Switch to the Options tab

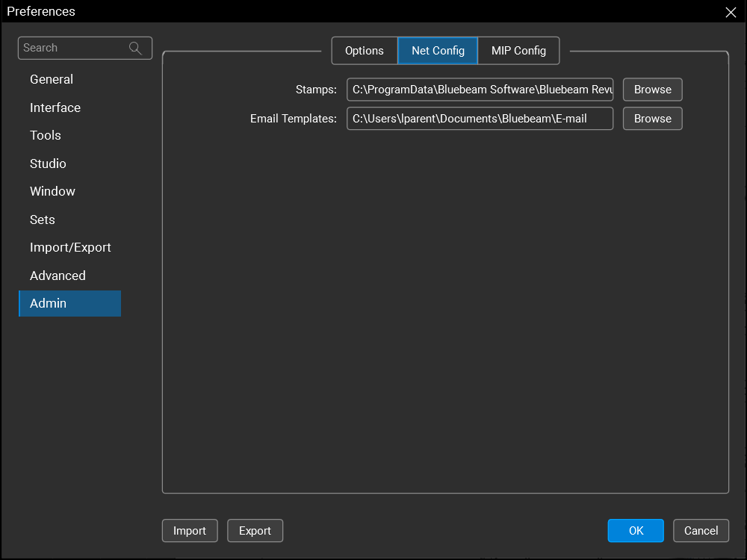[x=365, y=51]
